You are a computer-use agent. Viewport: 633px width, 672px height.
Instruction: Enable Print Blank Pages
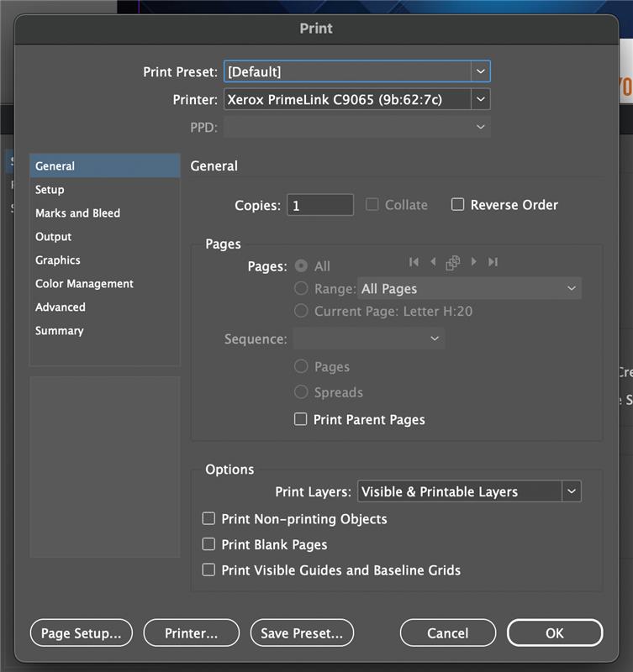pyautogui.click(x=208, y=543)
